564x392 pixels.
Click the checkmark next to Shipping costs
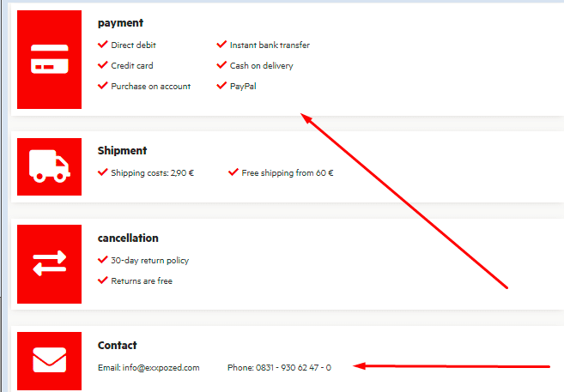pyautogui.click(x=103, y=172)
